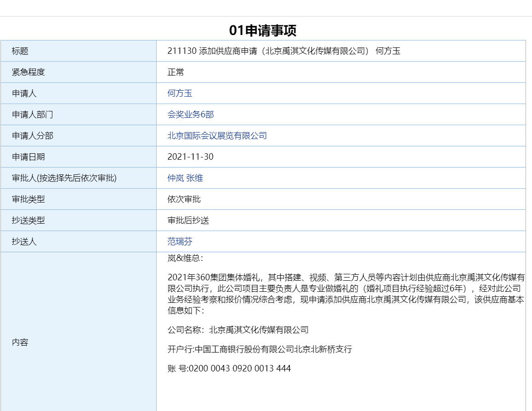The height and width of the screenshot is (411, 532).
Task: Open applicant link 何方玉
Action: [x=180, y=93]
